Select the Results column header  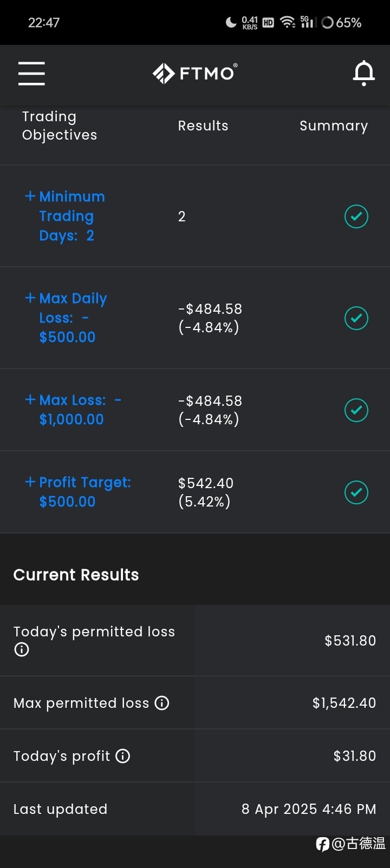coord(203,126)
